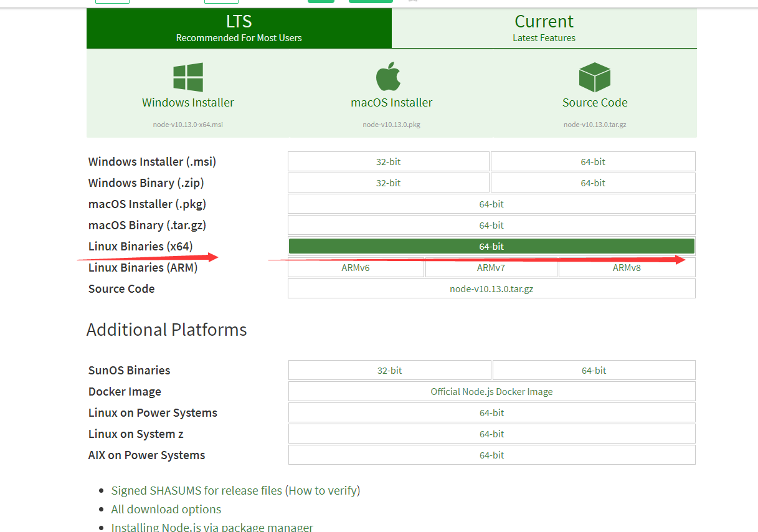The height and width of the screenshot is (532, 758).
Task: Download Linux Binaries (x64) 64-bit
Action: [x=491, y=246]
